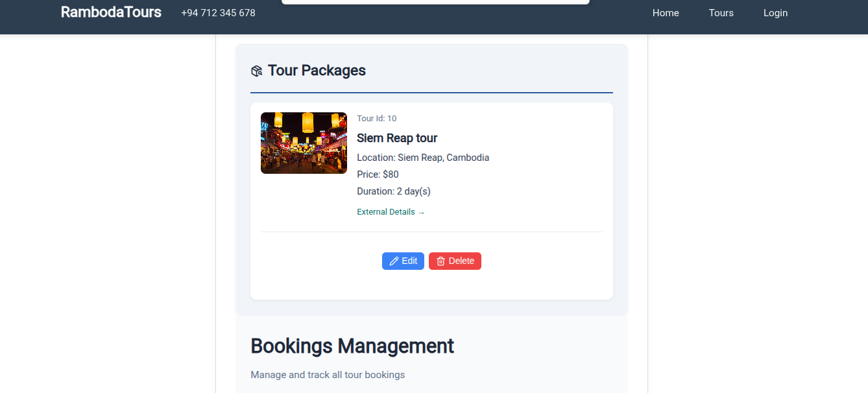This screenshot has height=393, width=868.
Task: Follow the External Details link
Action: coord(391,212)
